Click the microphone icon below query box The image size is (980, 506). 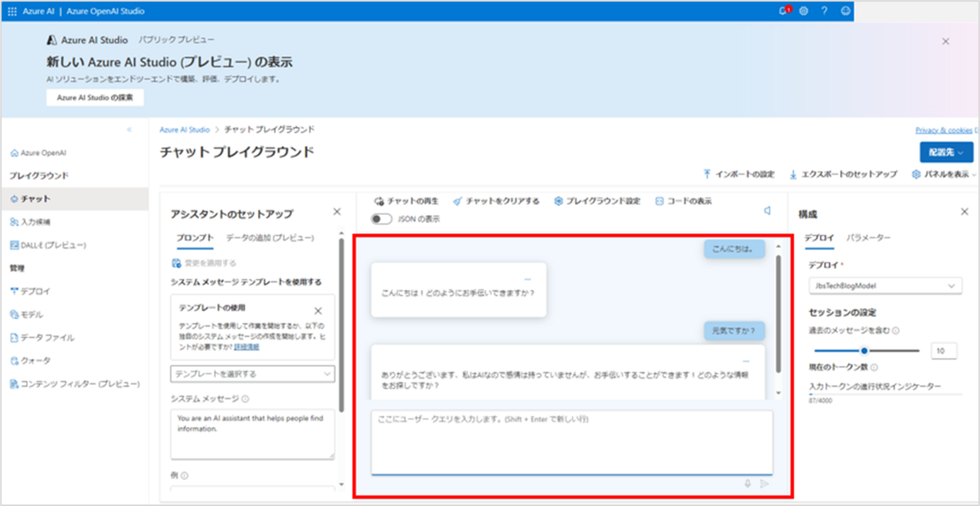pyautogui.click(x=747, y=483)
